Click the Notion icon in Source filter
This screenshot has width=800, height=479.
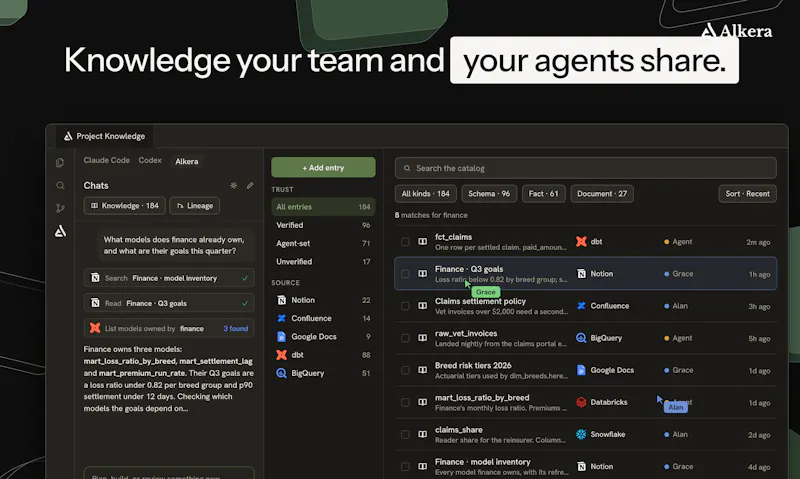tap(281, 300)
